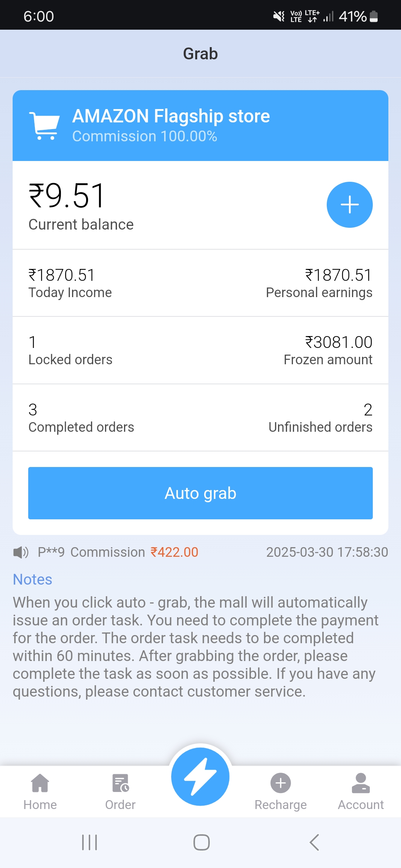This screenshot has height=868, width=401.
Task: Open the Locked orders count
Action: pyautogui.click(x=33, y=342)
